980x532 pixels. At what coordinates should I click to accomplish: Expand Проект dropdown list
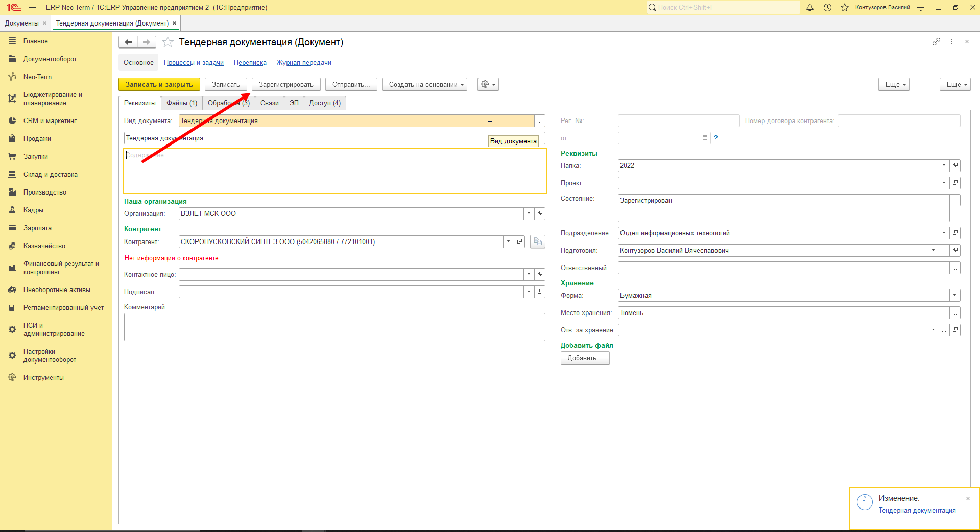(x=944, y=183)
